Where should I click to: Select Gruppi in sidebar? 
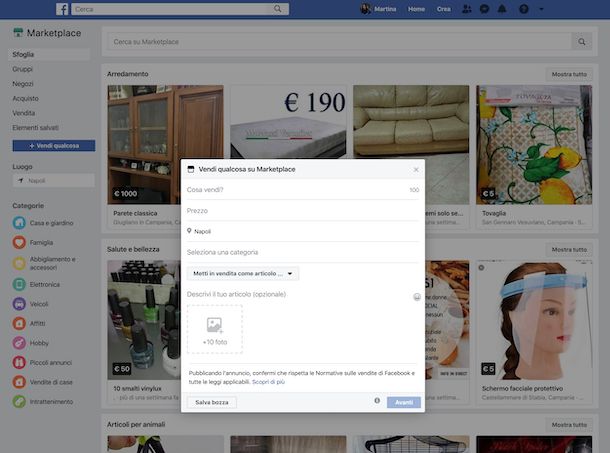coord(23,69)
